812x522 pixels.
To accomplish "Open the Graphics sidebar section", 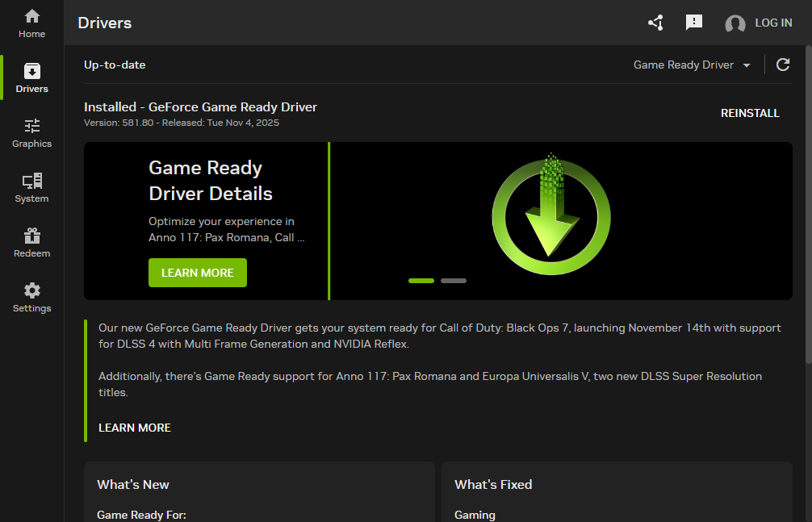I will [x=31, y=133].
